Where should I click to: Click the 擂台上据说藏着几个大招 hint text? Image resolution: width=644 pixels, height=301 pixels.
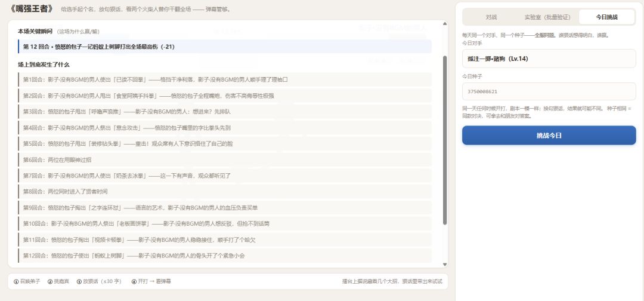click(x=392, y=282)
